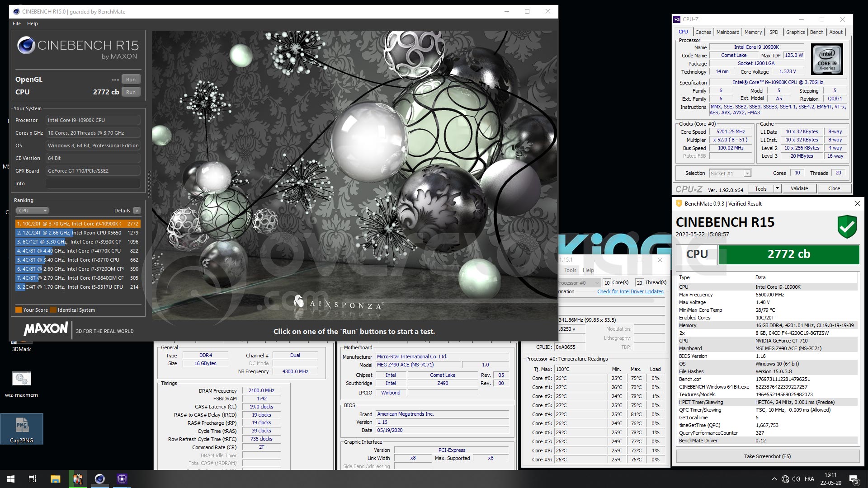The width and height of the screenshot is (868, 488).
Task: Click the Cinebench R15 logo sphere
Action: pyautogui.click(x=26, y=45)
